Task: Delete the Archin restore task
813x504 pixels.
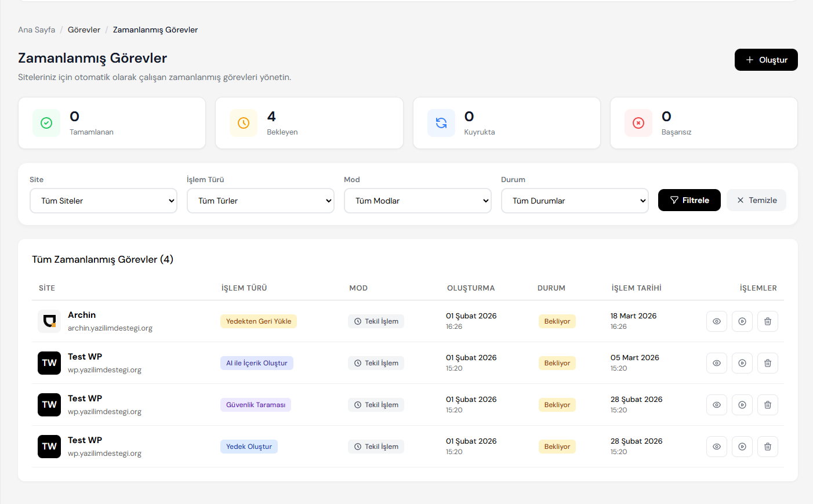Action: point(767,321)
